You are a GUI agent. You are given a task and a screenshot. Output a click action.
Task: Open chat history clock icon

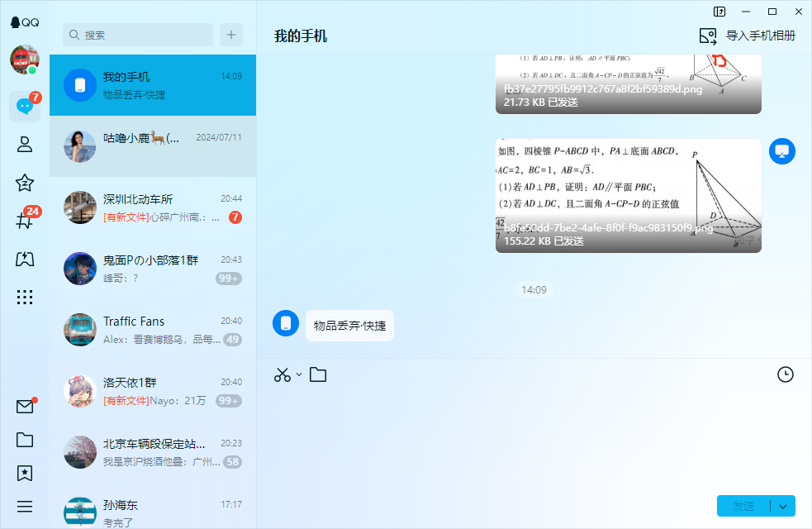(x=785, y=374)
